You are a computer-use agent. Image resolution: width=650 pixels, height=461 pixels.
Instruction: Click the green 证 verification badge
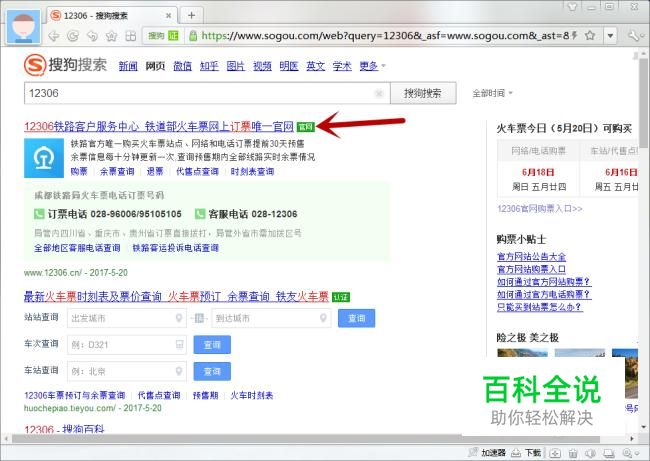pos(173,36)
